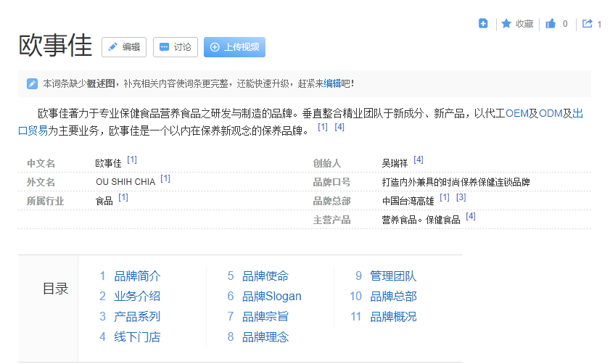Jump to section 2 业务介绍

point(137,297)
